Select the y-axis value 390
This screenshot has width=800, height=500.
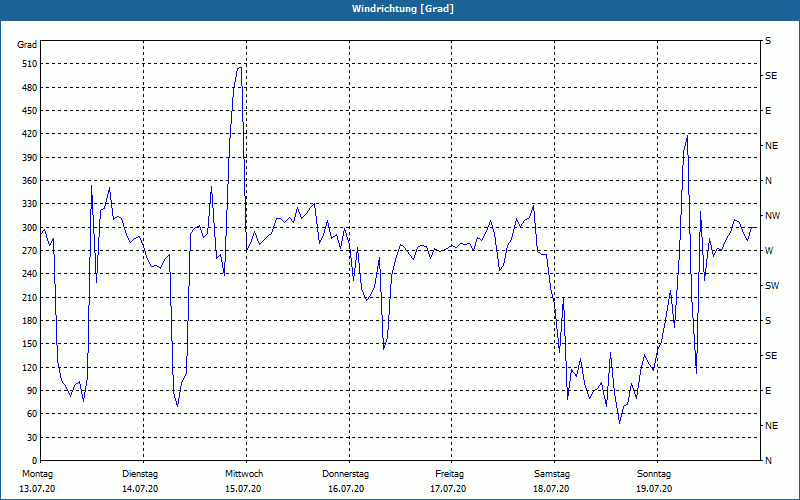[x=30, y=158]
